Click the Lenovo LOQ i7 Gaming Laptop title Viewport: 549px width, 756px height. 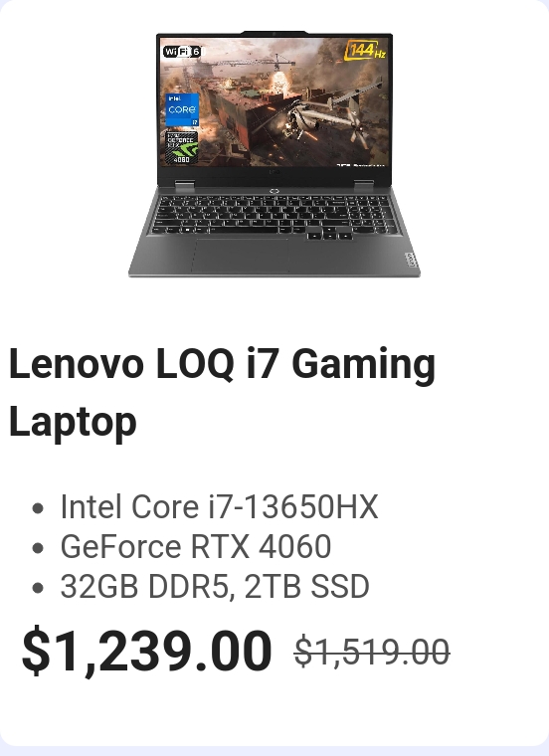pos(222,392)
